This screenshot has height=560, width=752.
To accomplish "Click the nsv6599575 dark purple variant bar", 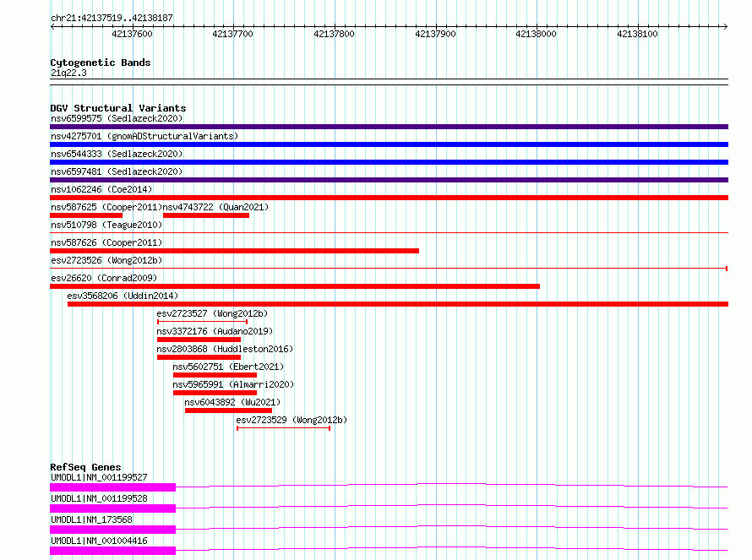I will 389,127.
